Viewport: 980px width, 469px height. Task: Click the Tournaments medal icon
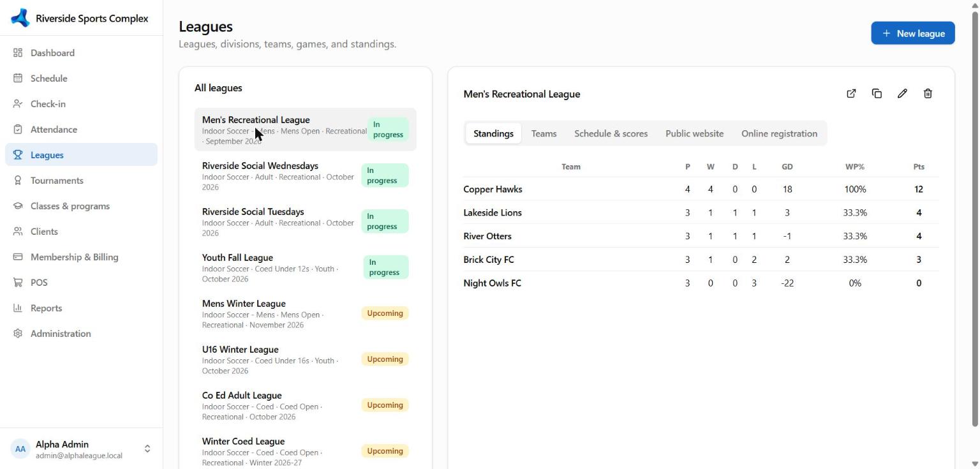[18, 181]
